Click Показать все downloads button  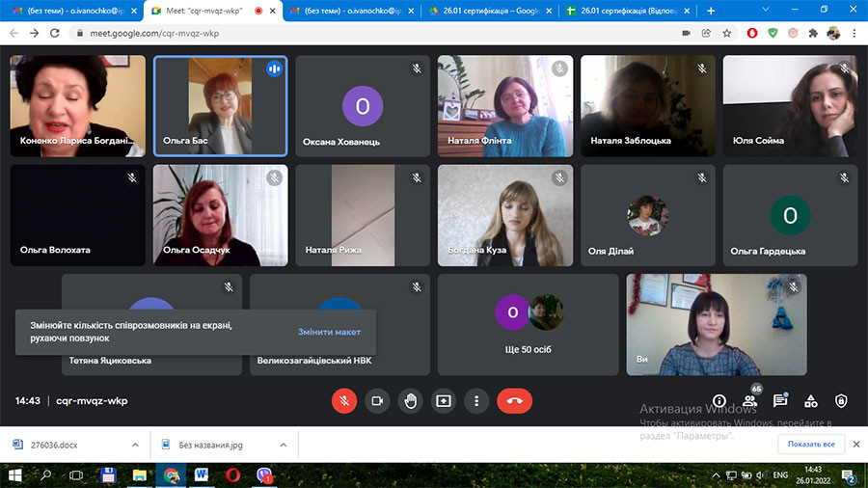coord(811,445)
